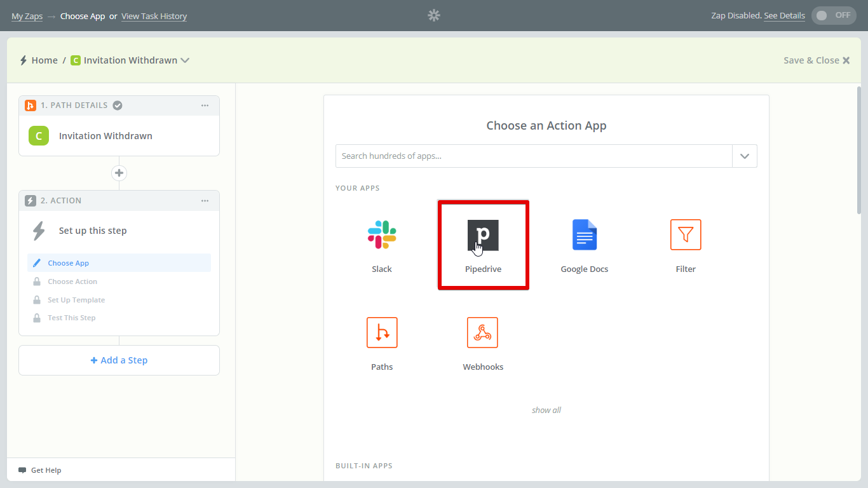Click the Zapier logo in top bar
868x488 pixels.
(x=434, y=15)
